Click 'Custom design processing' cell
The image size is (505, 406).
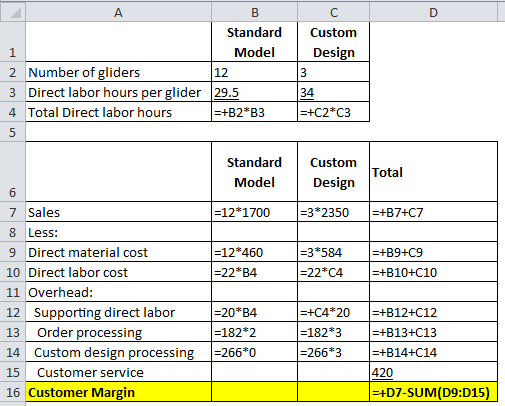tap(118, 352)
